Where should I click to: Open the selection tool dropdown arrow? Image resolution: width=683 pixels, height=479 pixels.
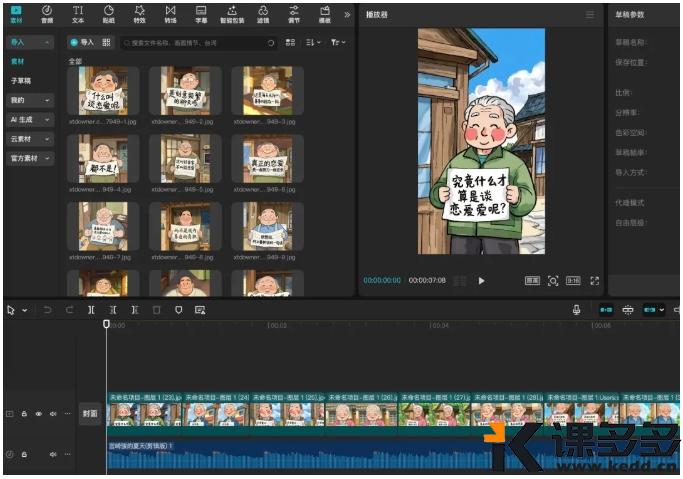(25, 310)
